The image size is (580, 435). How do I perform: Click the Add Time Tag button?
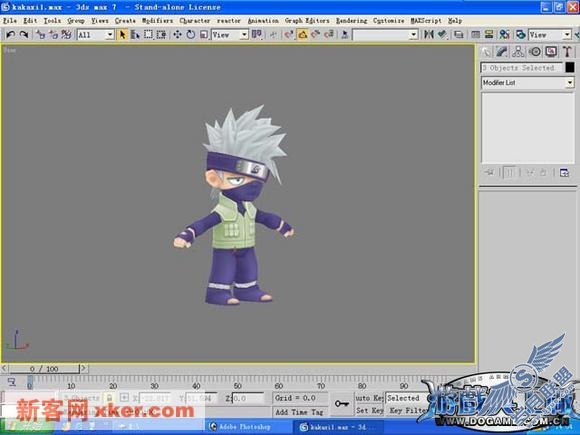tap(300, 412)
